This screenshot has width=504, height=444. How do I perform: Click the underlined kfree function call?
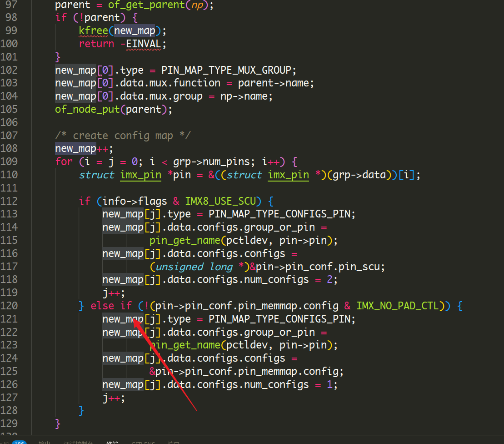click(x=93, y=30)
